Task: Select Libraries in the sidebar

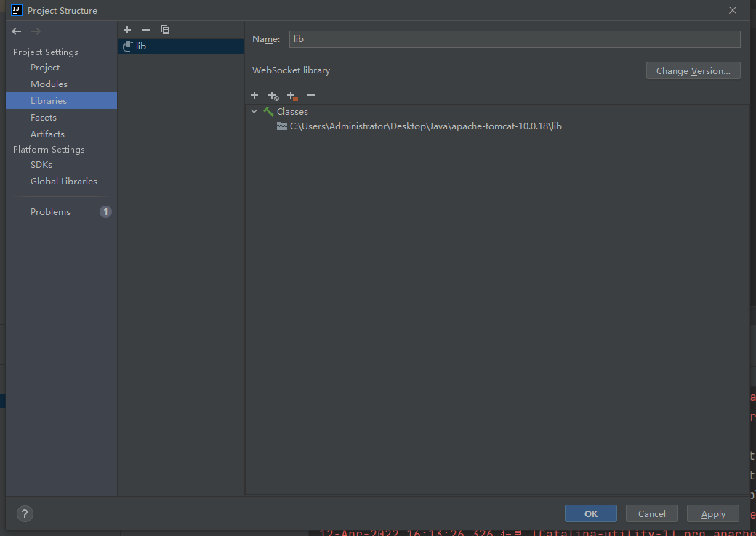Action: coord(61,101)
